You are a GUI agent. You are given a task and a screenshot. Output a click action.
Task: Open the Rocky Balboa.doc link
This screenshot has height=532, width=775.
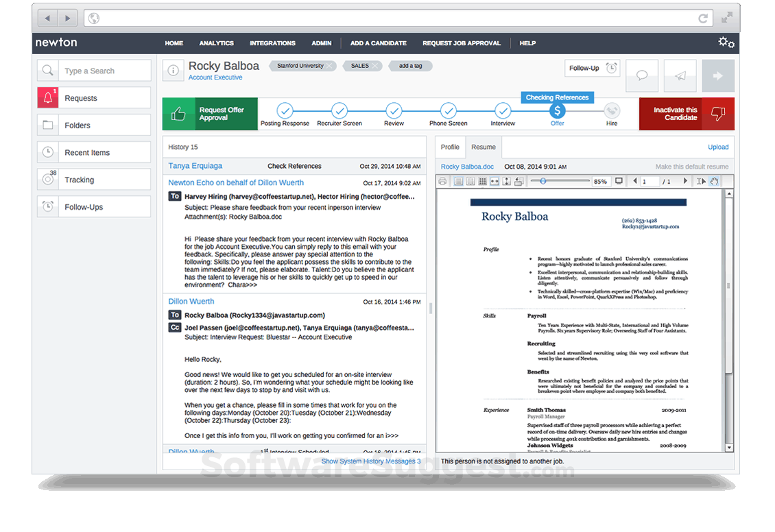[x=466, y=166]
